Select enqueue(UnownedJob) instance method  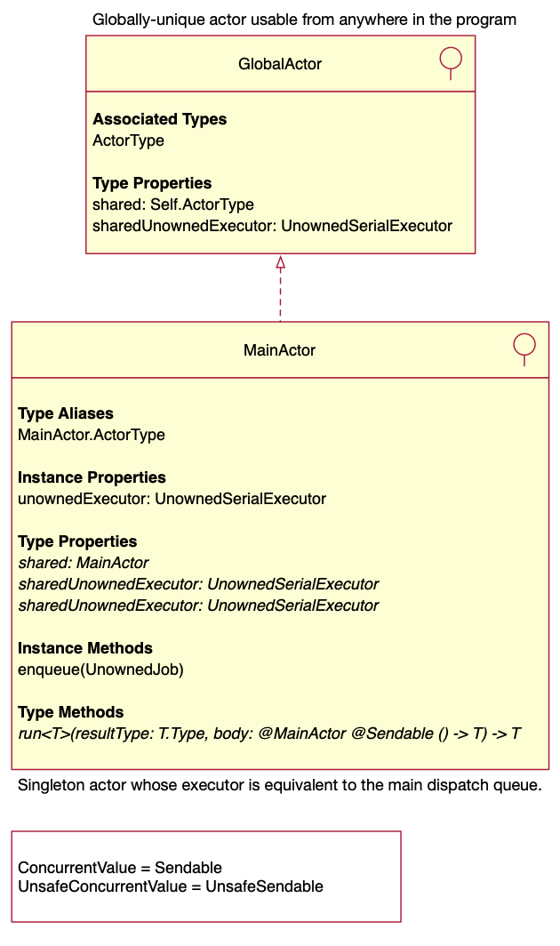point(100,669)
